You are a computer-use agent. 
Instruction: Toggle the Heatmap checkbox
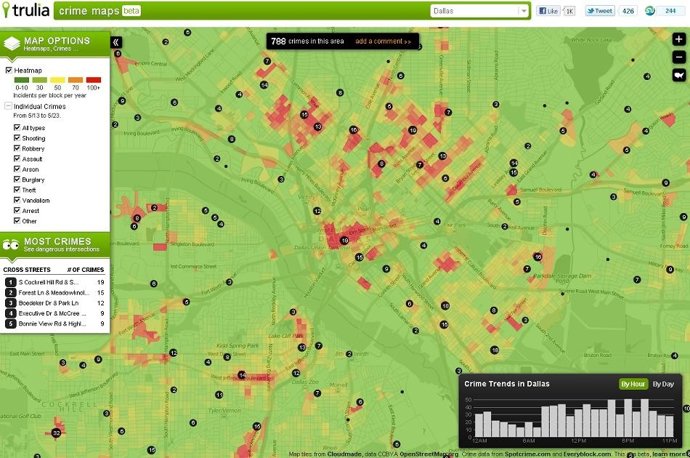(8, 70)
